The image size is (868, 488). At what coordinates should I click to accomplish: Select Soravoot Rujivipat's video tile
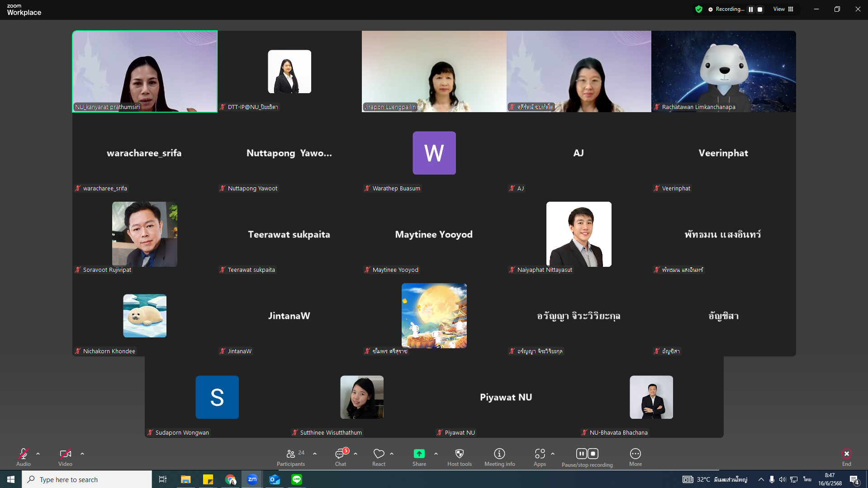pos(145,234)
